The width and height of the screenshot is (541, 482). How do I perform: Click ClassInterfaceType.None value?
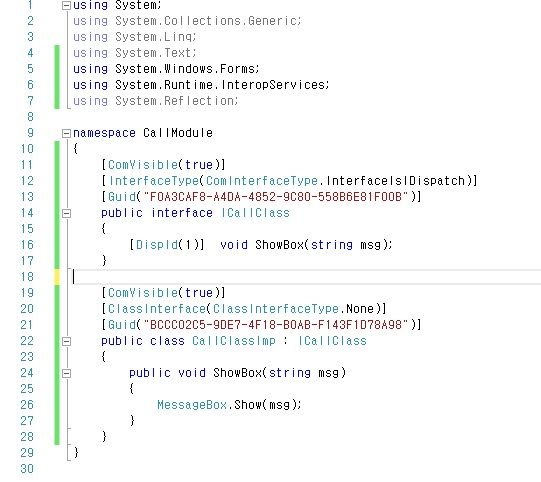(293, 309)
